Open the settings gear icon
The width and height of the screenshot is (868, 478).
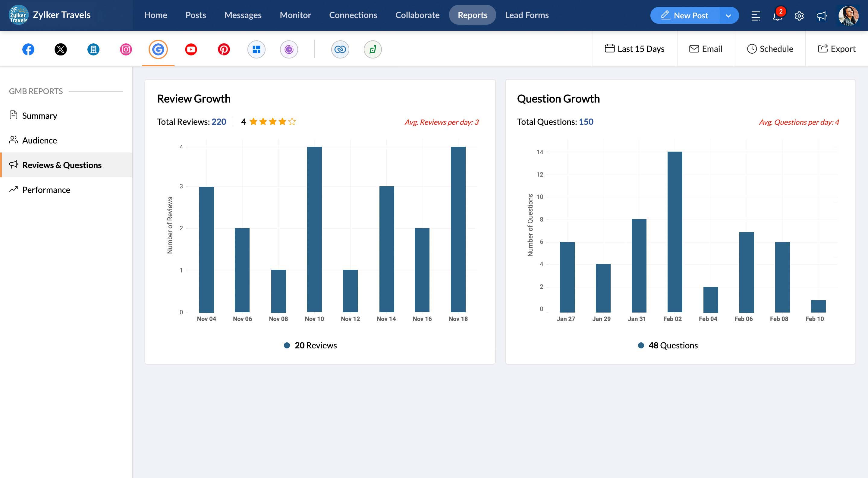(799, 15)
